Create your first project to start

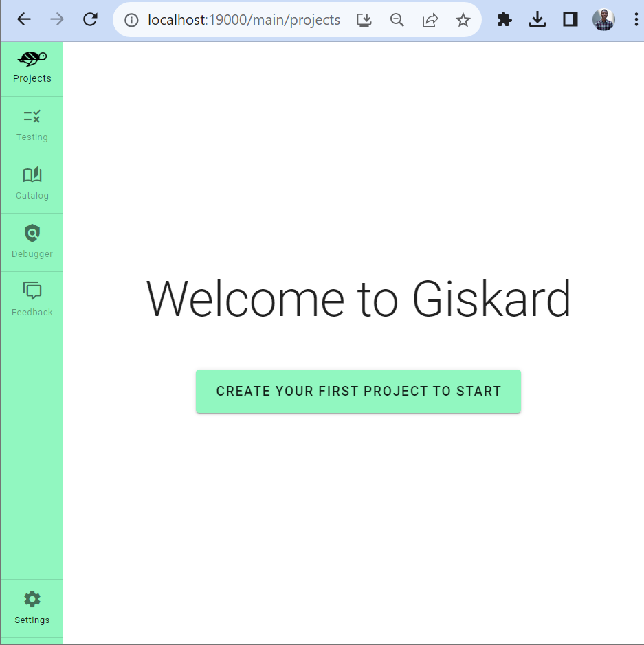click(x=358, y=392)
